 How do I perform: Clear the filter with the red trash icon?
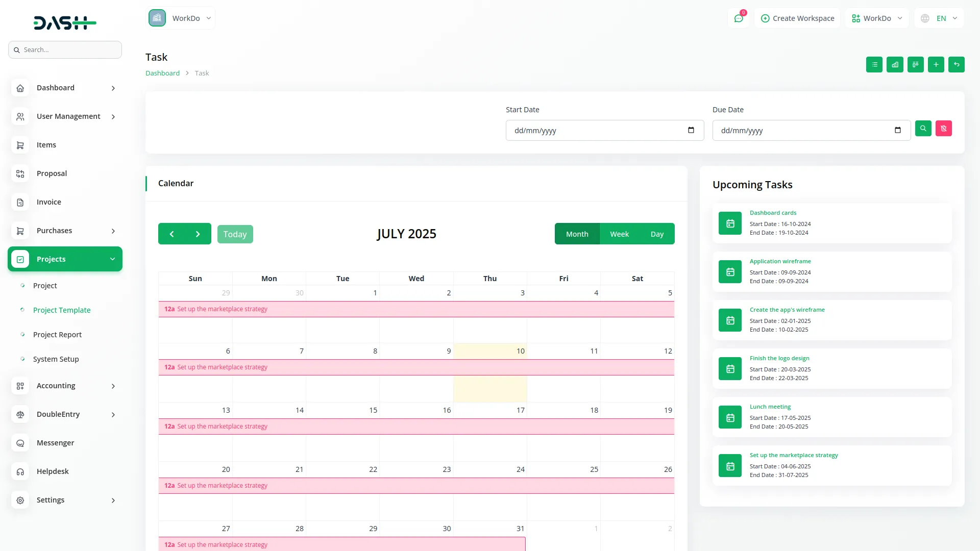click(944, 129)
